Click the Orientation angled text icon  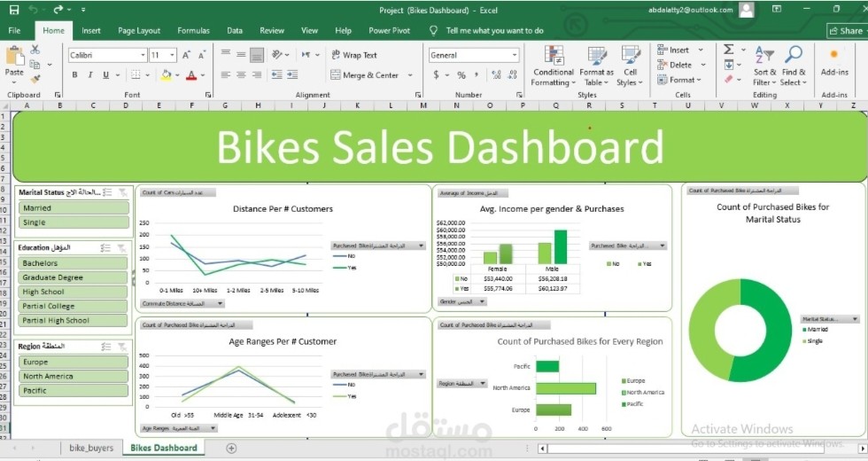276,55
